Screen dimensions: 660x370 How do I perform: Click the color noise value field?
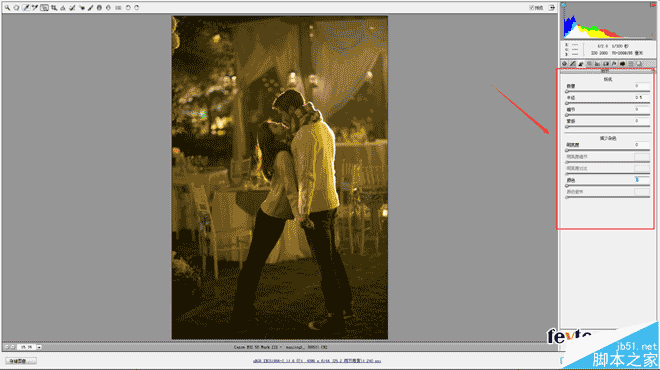641,180
